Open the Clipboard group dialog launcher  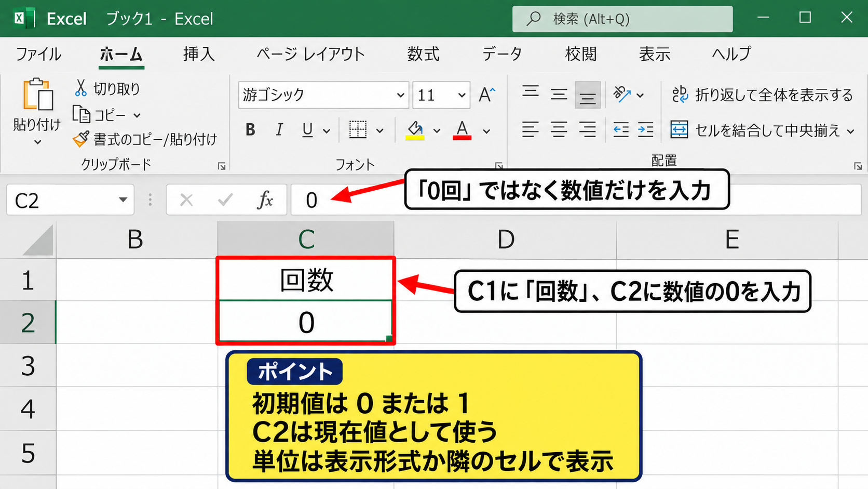coord(222,166)
